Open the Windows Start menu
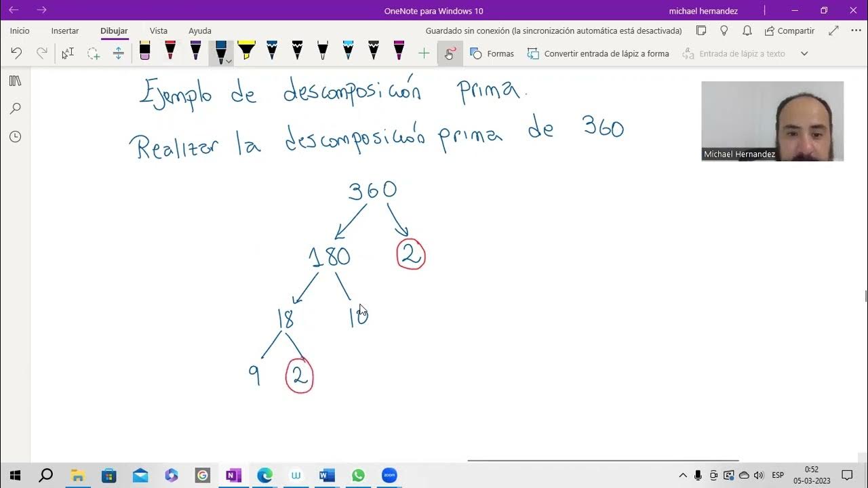 15,475
